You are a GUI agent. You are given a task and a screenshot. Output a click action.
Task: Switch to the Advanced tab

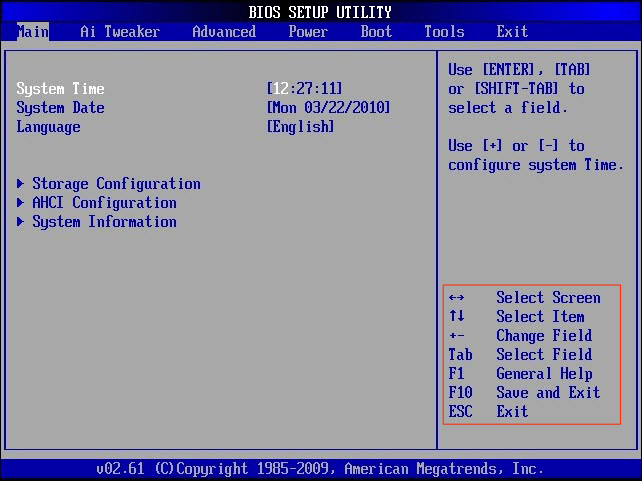[x=224, y=32]
